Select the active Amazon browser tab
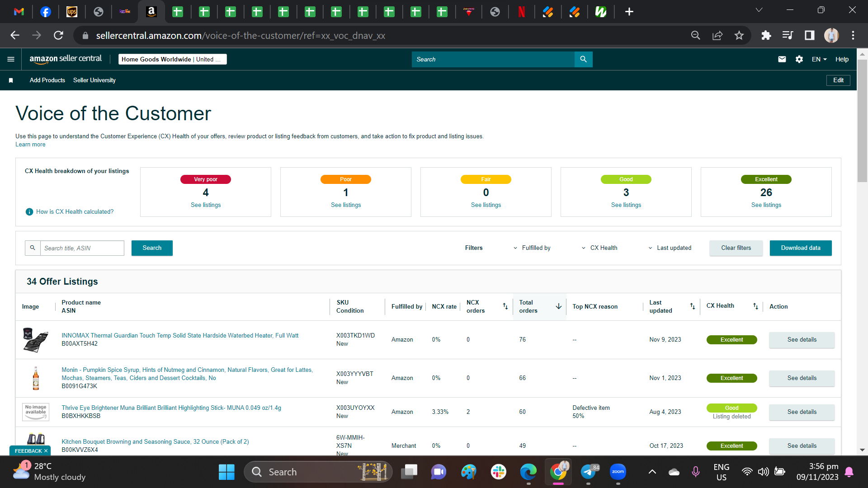This screenshot has width=868, height=488. click(151, 12)
